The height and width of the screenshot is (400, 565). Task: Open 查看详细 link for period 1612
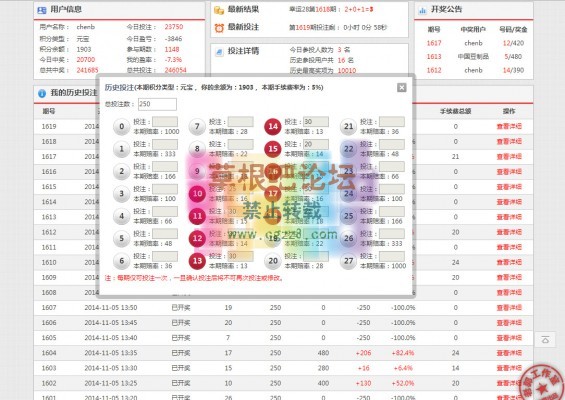(x=509, y=232)
